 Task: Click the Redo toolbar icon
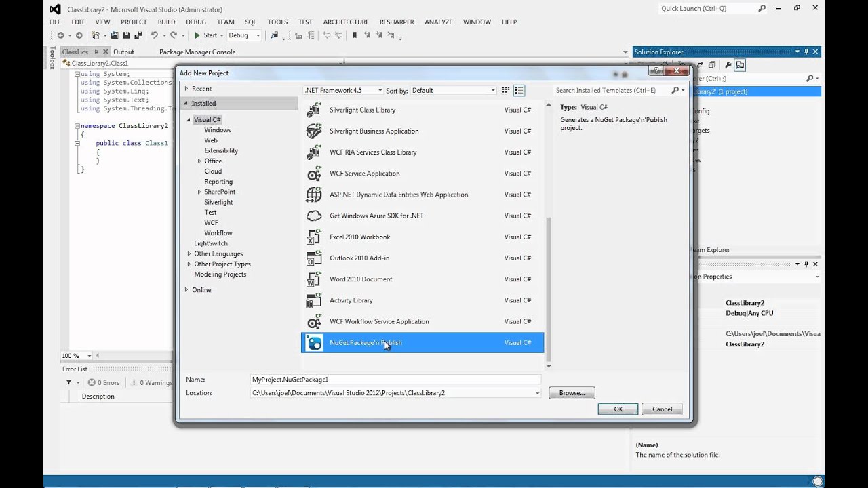coord(174,35)
